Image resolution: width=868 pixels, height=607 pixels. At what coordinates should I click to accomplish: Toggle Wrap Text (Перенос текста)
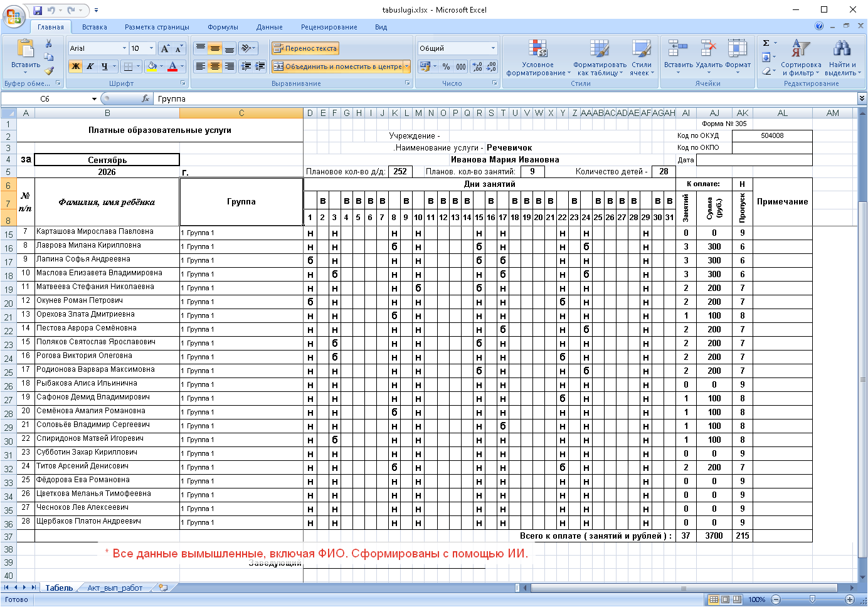coord(305,48)
